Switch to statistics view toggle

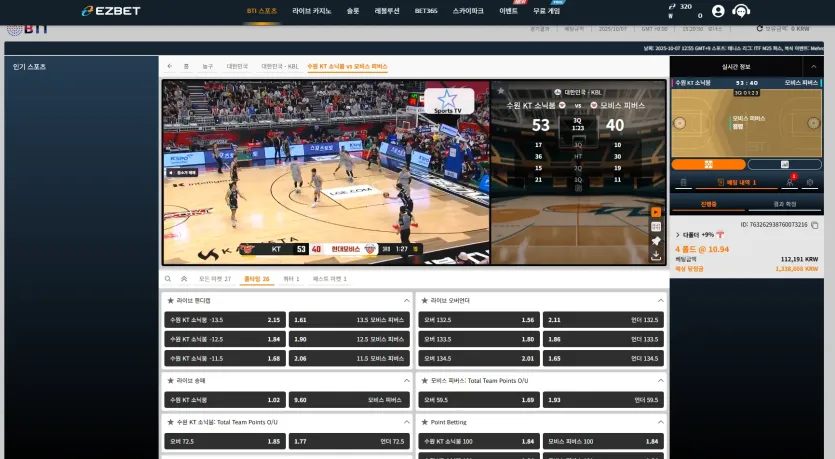[x=784, y=165]
